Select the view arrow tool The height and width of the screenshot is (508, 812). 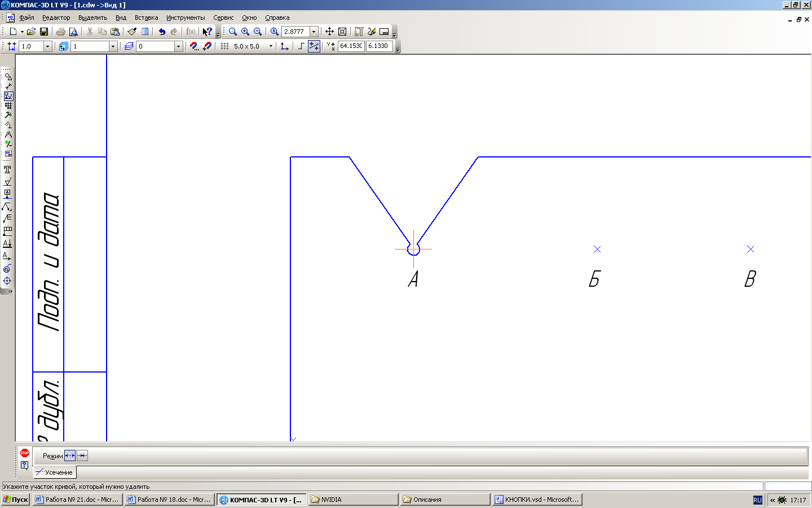(x=7, y=256)
